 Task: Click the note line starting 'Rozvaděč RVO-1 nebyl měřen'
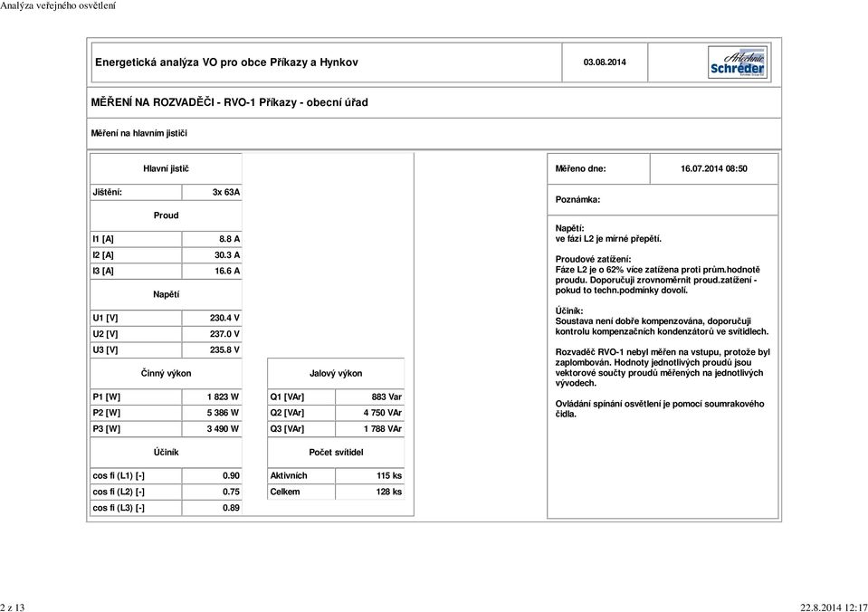click(663, 352)
